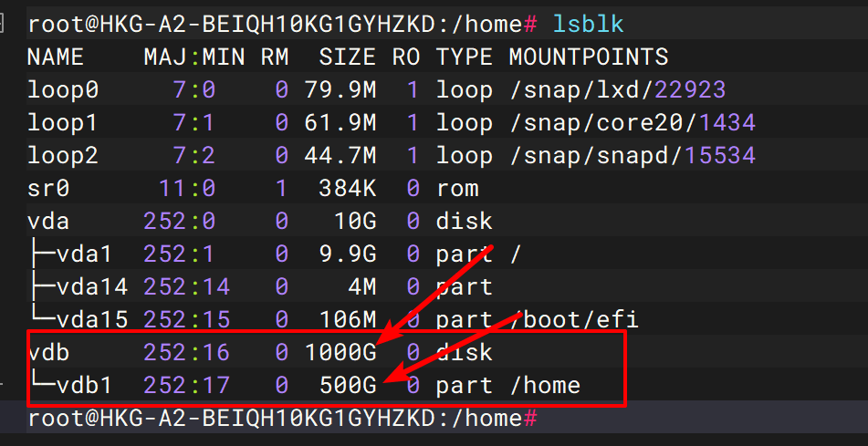This screenshot has height=446, width=868.
Task: Click the 1000G size value
Action: click(340, 353)
